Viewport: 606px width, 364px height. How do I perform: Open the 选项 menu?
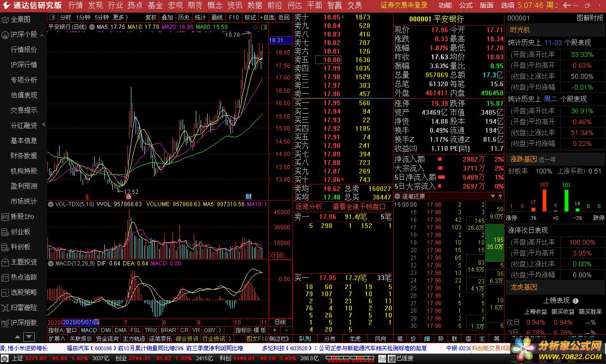507,5
